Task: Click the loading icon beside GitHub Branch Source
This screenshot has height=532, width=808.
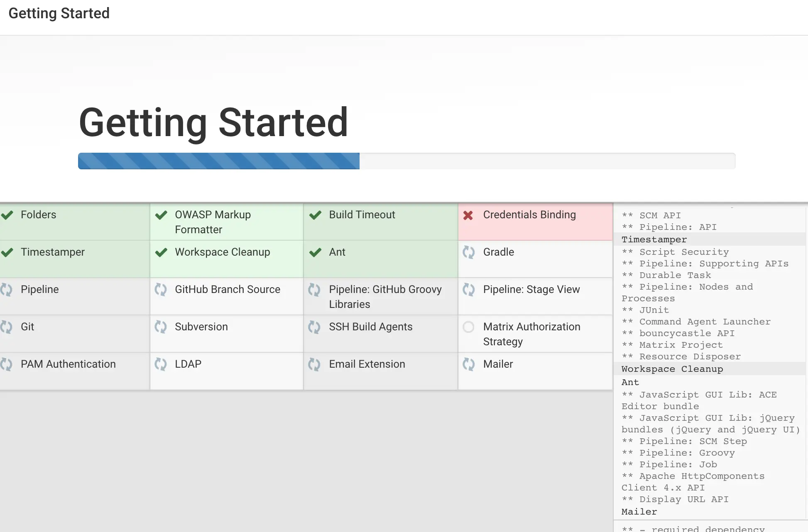Action: coord(160,290)
